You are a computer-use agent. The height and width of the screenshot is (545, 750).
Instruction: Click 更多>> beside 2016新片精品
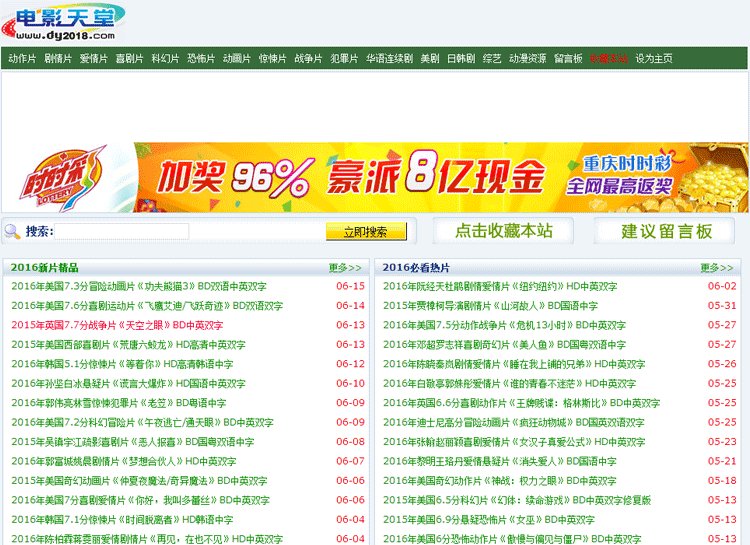(345, 268)
